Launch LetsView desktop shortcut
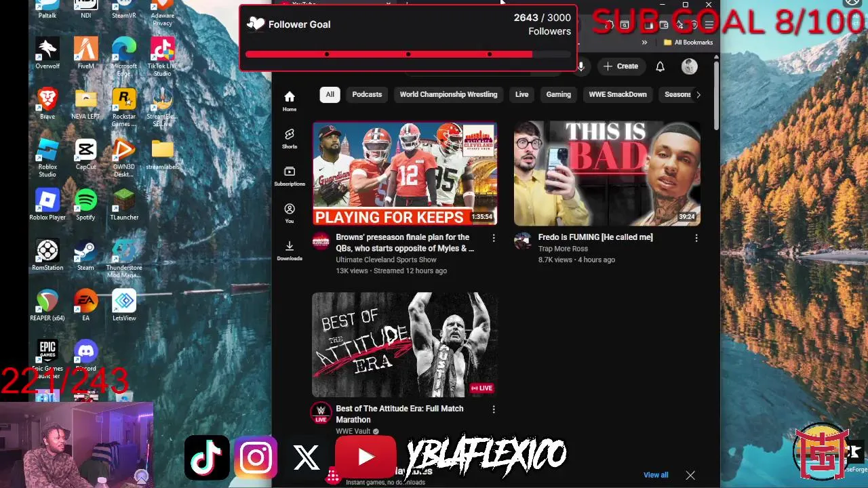This screenshot has width=868, height=488. 124,305
